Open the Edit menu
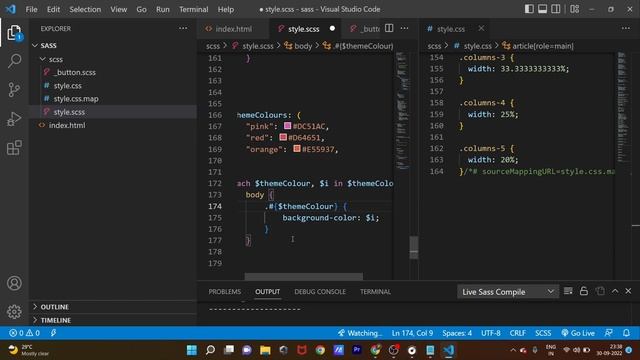The height and width of the screenshot is (360, 640). tap(53, 9)
